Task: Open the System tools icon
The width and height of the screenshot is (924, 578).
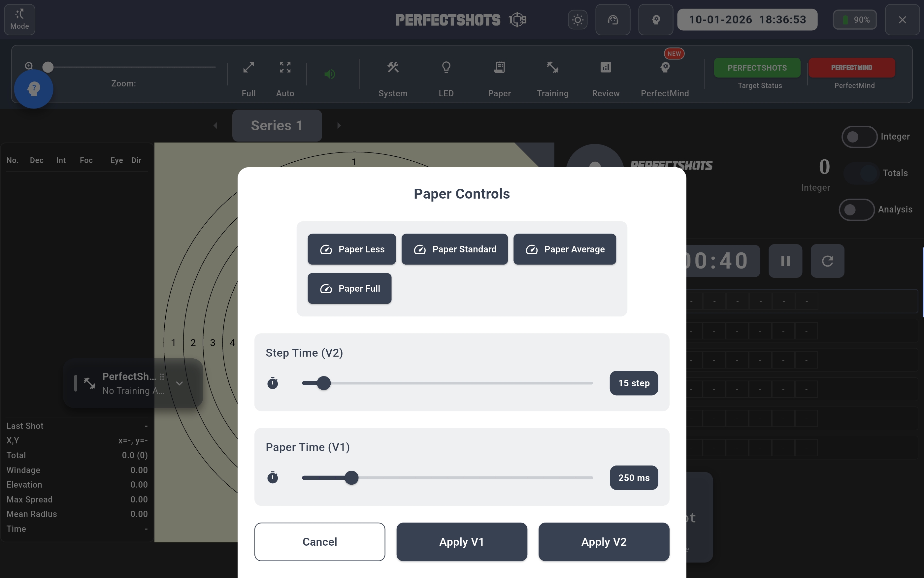Action: 393,68
